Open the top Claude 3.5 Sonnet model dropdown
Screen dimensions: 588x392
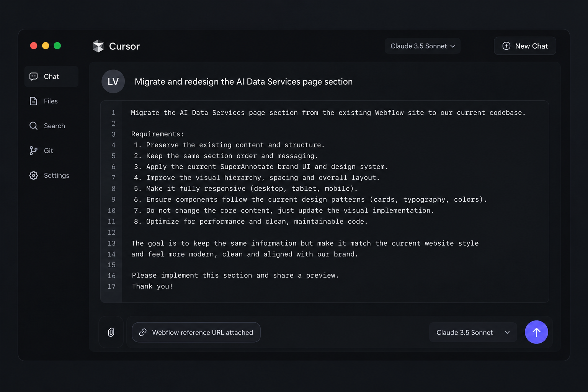[x=423, y=46]
